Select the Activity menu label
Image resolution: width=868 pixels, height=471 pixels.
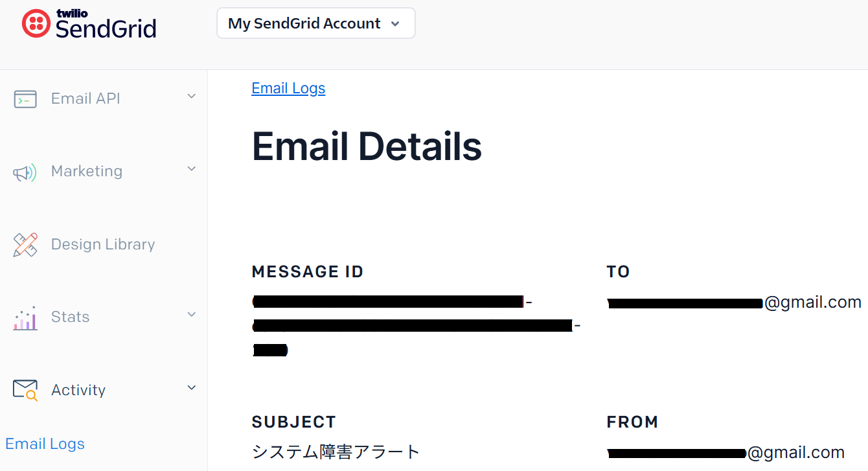(x=78, y=390)
